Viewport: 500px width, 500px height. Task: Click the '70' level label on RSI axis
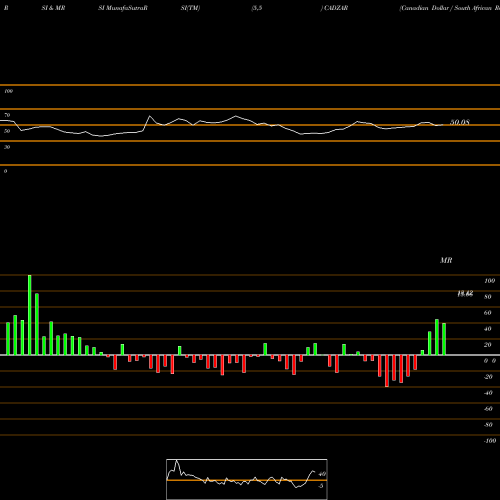click(x=7, y=115)
